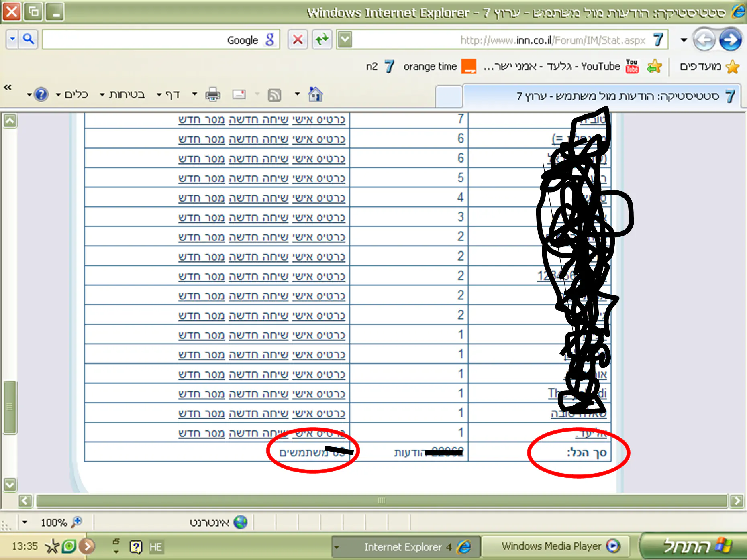Click the Home page icon
The height and width of the screenshot is (560, 747).
click(315, 94)
